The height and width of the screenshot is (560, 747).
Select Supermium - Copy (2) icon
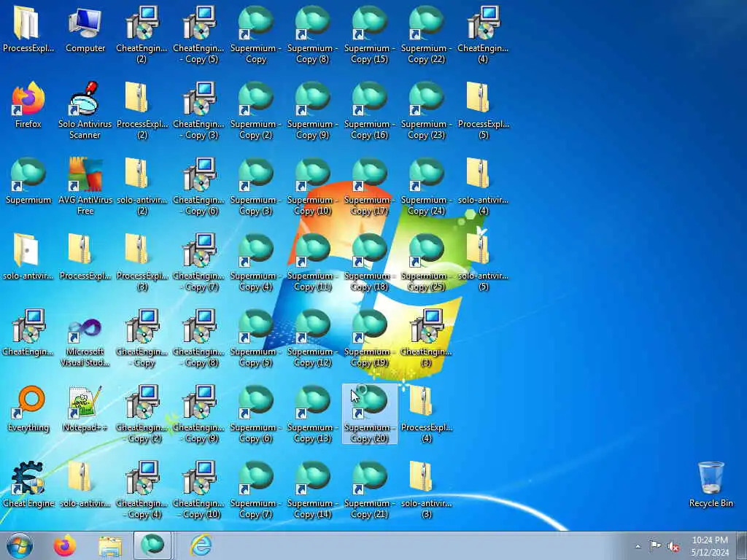click(x=256, y=111)
